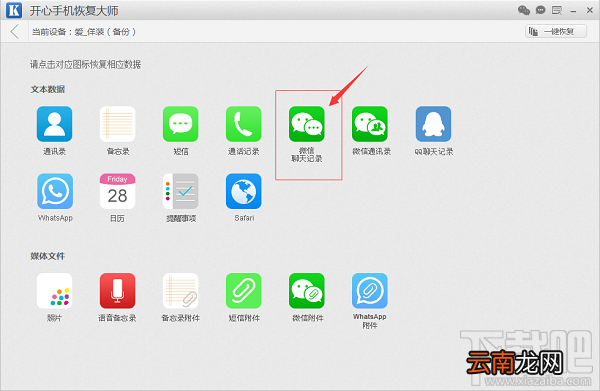The image size is (600, 391).
Task: Open the 微信附件 WeChat attachment icon
Action: tap(307, 291)
